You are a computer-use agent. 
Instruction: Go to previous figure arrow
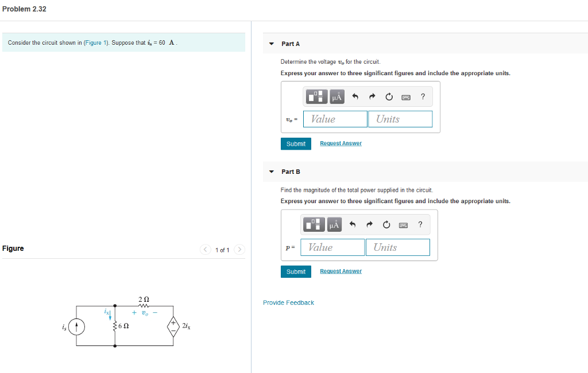click(x=206, y=250)
